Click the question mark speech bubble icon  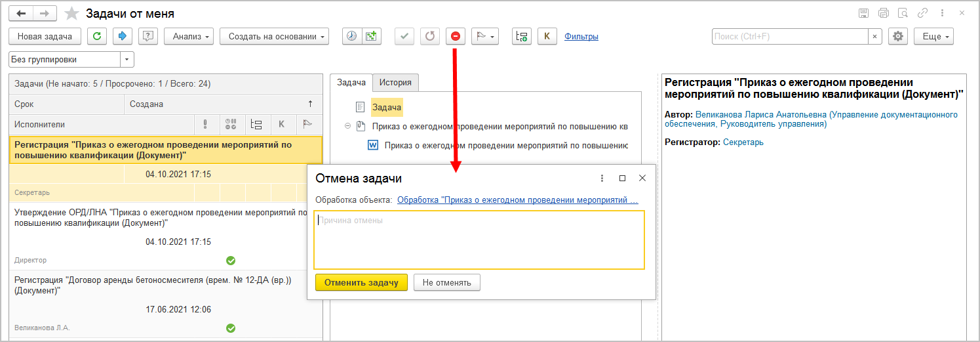click(148, 37)
